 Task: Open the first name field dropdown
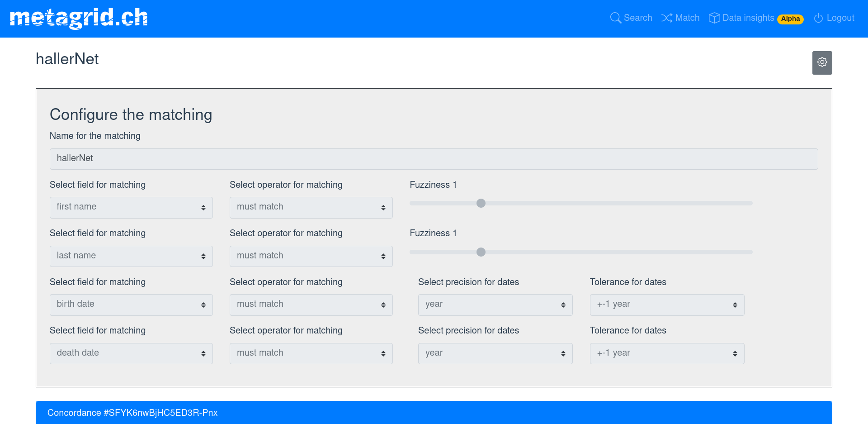(x=131, y=207)
